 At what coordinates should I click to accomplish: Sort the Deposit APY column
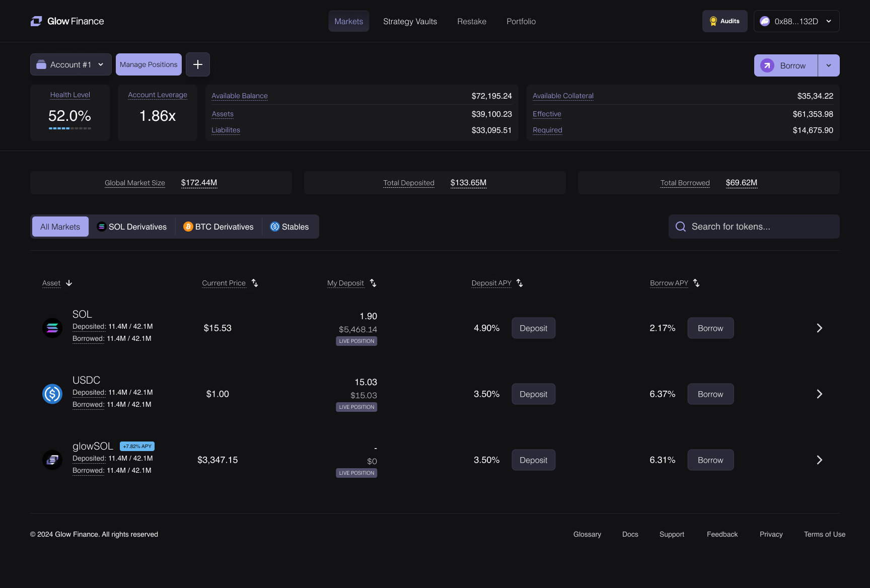[520, 283]
